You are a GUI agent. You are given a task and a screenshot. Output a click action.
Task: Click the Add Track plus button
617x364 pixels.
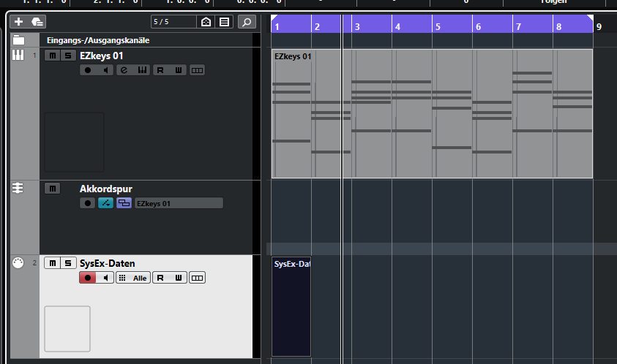pyautogui.click(x=18, y=22)
